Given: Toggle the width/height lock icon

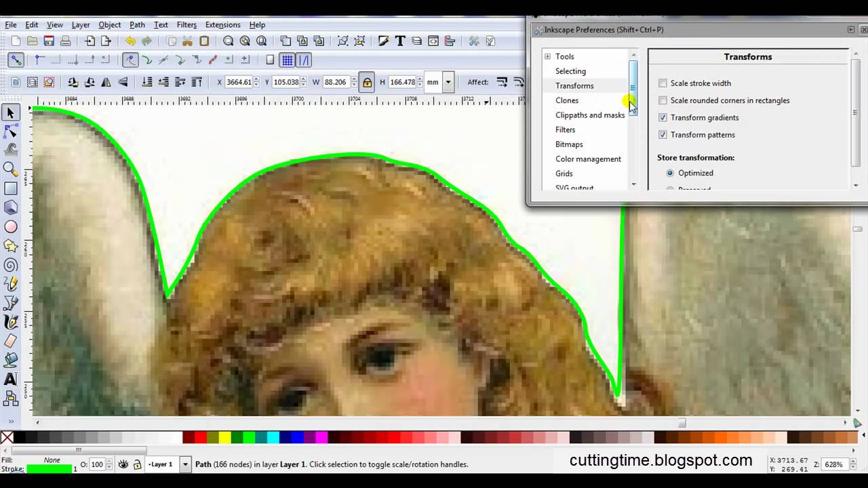Looking at the screenshot, I should [367, 82].
